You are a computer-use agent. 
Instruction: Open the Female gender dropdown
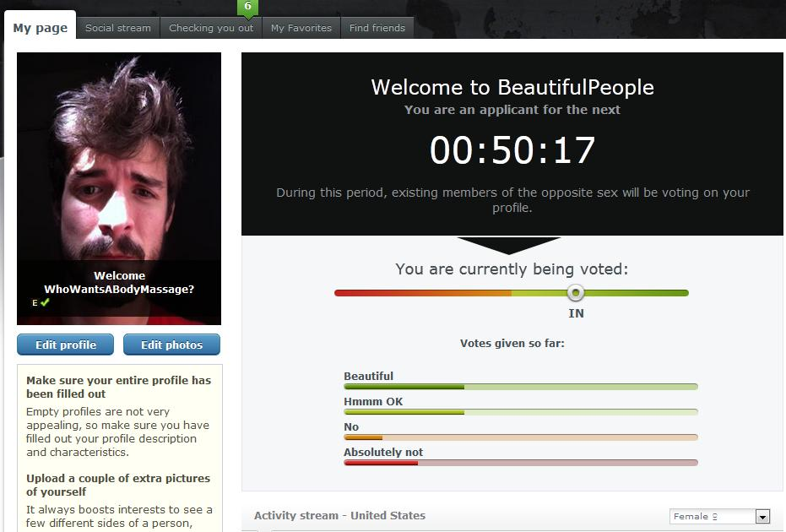(719, 516)
